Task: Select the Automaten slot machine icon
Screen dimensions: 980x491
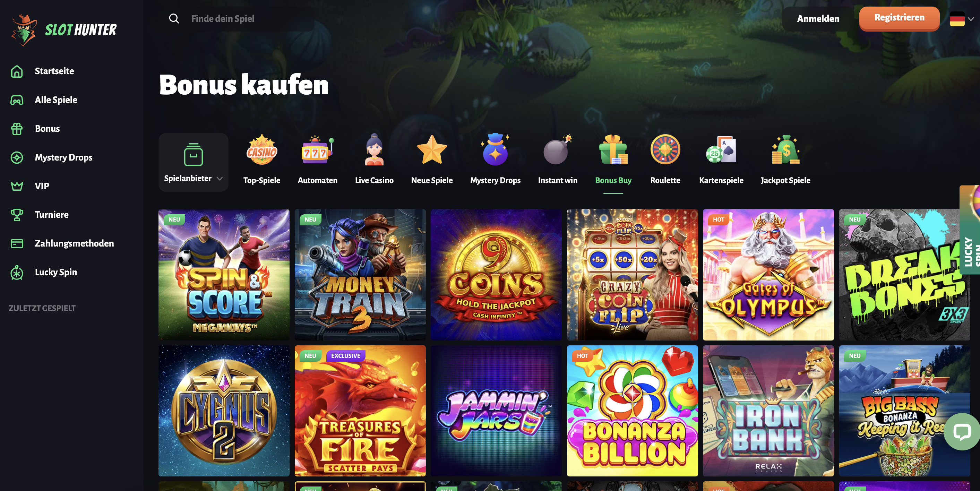Action: click(x=317, y=149)
